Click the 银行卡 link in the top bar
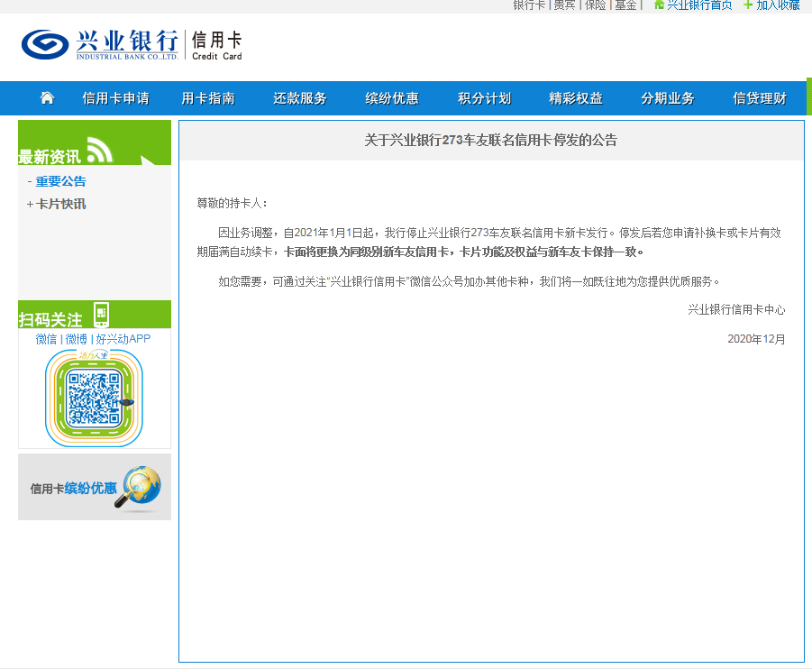The width and height of the screenshot is (812, 669). tap(529, 5)
